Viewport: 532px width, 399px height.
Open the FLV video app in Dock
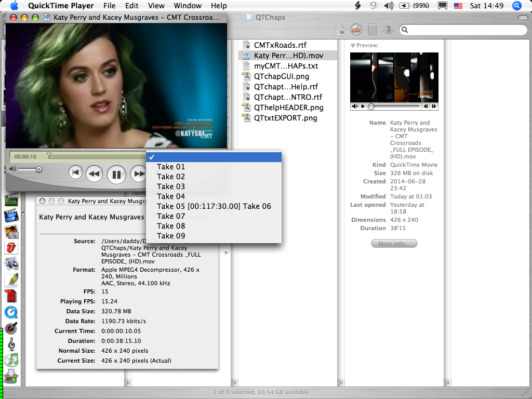11,296
